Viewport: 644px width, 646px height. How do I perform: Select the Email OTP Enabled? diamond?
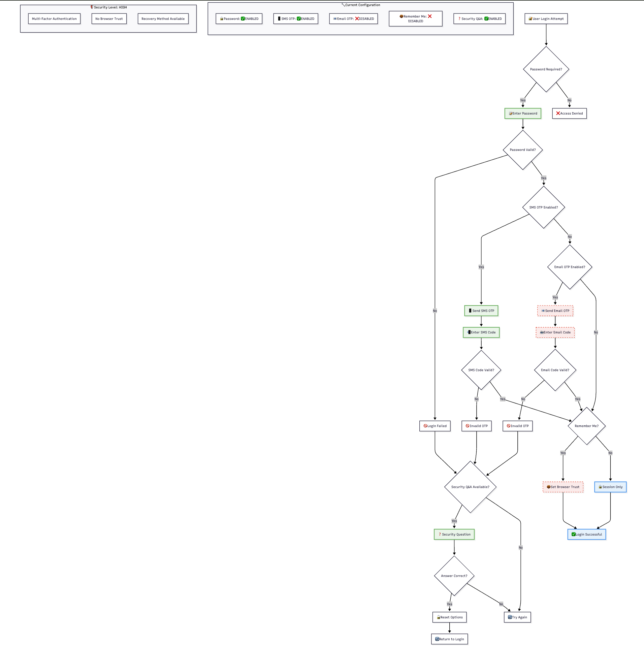(570, 267)
